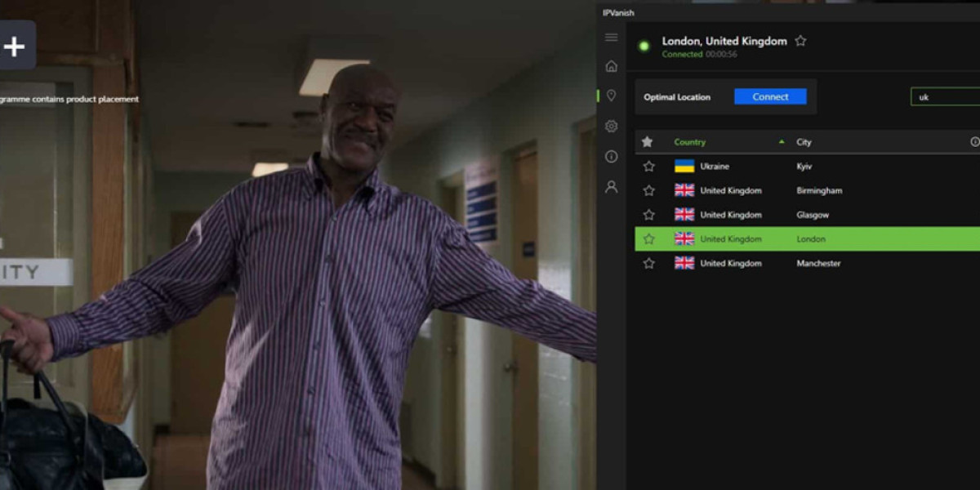The image size is (980, 490).
Task: Open Settings gear in IPVanish sidebar
Action: coord(611,127)
